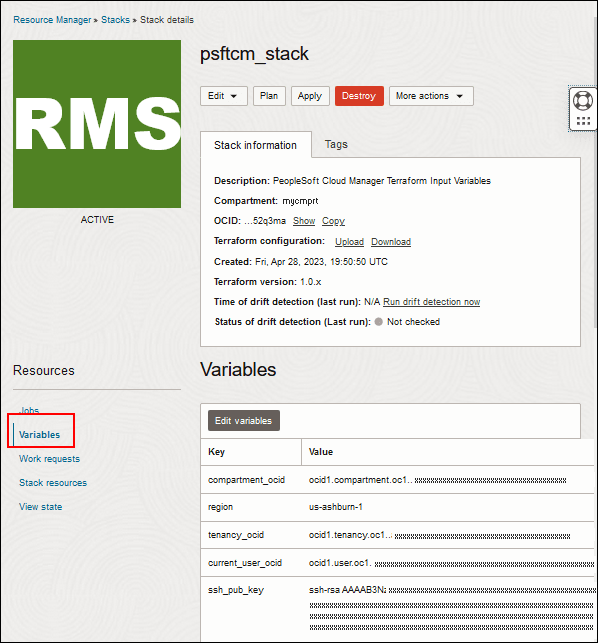This screenshot has width=598, height=643.
Task: Click the Terraform version 1.0.x text
Action: tap(267, 282)
